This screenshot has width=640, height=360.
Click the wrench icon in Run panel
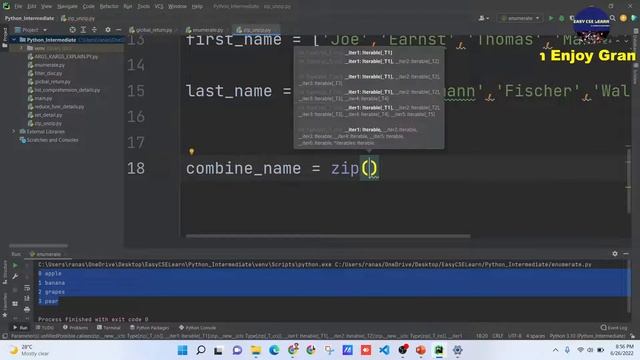pyautogui.click(x=15, y=277)
